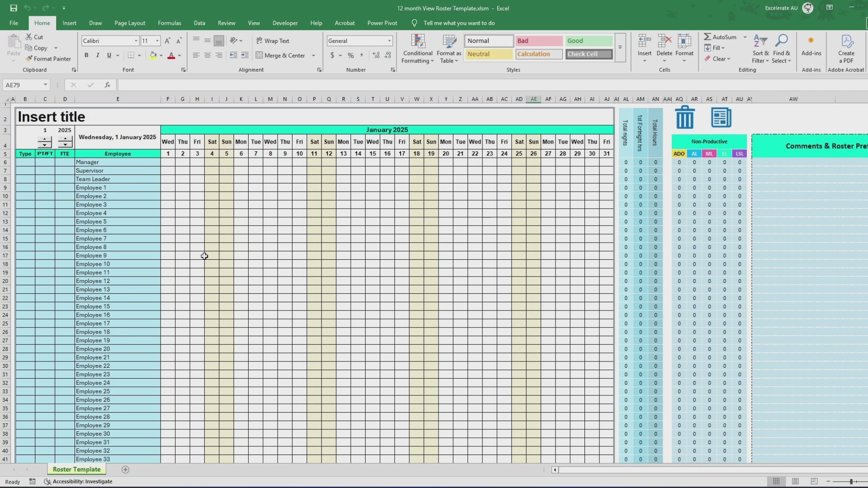Click the blue report sheet icon
This screenshot has width=868, height=488.
(x=721, y=117)
